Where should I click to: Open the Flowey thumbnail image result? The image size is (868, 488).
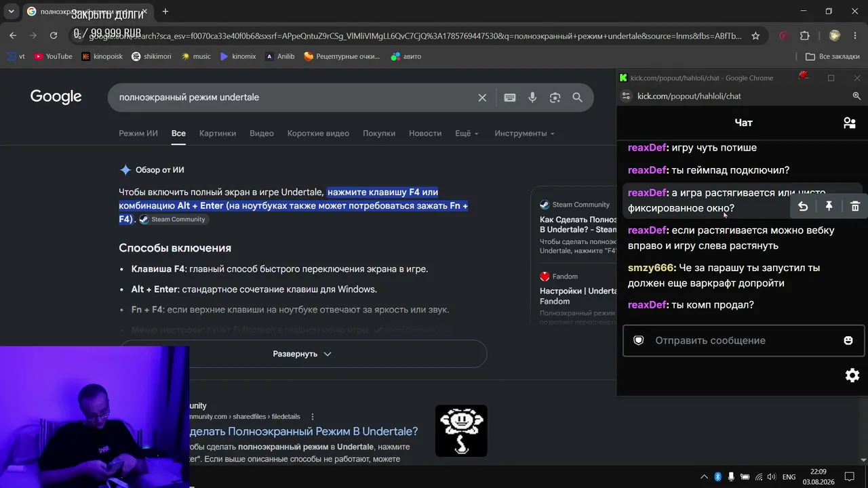pyautogui.click(x=461, y=431)
